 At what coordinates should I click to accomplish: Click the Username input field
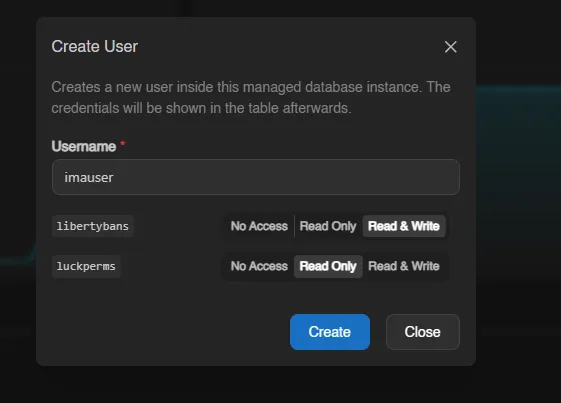(256, 177)
